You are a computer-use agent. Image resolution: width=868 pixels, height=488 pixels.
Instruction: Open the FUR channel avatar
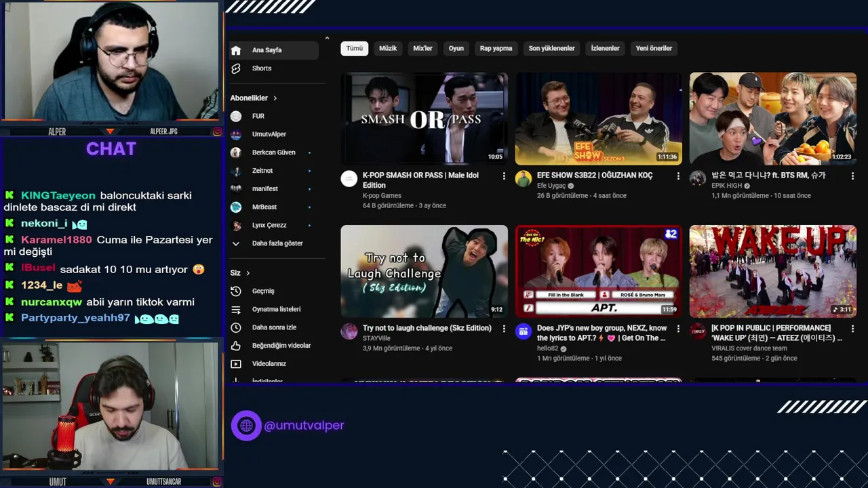(235, 116)
